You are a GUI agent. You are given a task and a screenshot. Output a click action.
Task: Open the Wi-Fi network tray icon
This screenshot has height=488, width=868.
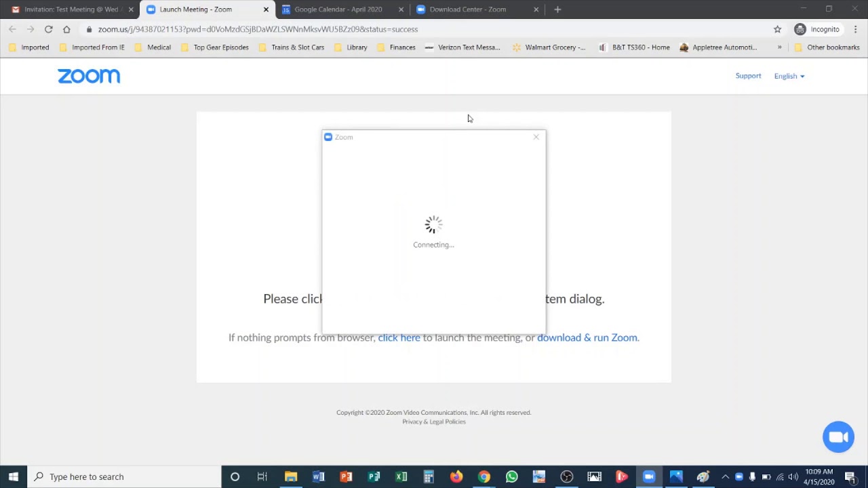(780, 476)
